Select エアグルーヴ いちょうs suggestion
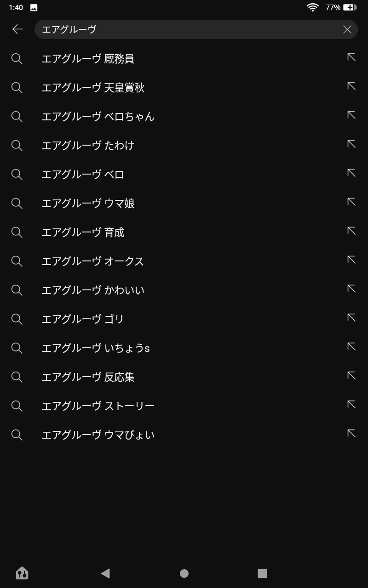368x588 pixels. [95, 348]
